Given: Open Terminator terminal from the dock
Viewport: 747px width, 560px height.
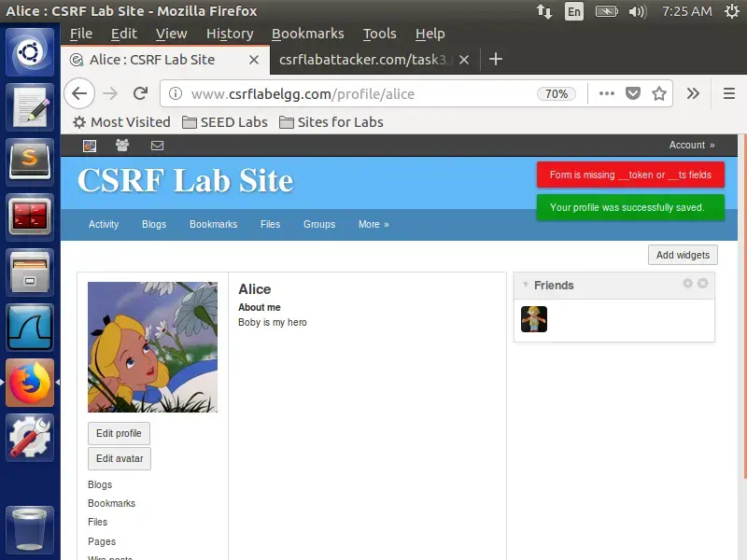Looking at the screenshot, I should [x=30, y=217].
